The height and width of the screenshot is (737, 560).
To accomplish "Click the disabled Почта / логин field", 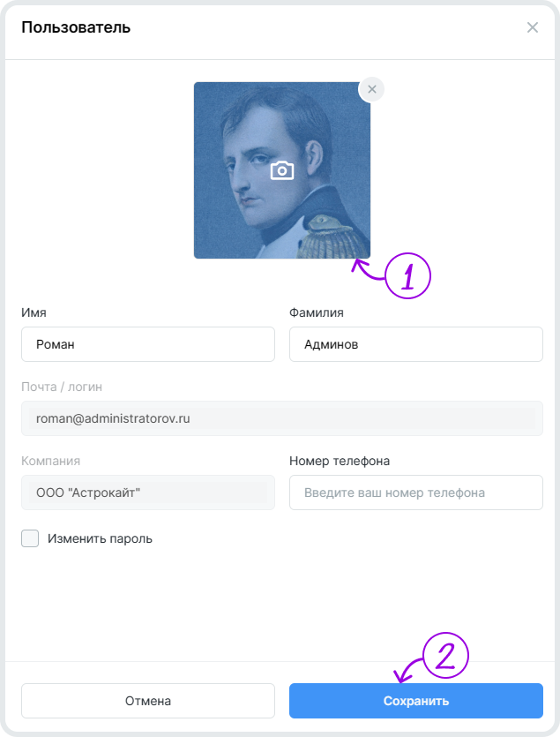I will 282,418.
